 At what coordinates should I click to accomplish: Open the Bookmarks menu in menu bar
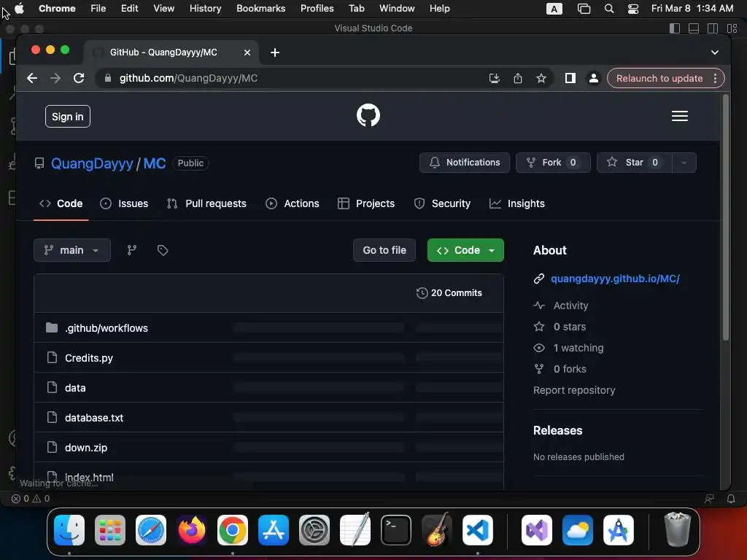260,9
